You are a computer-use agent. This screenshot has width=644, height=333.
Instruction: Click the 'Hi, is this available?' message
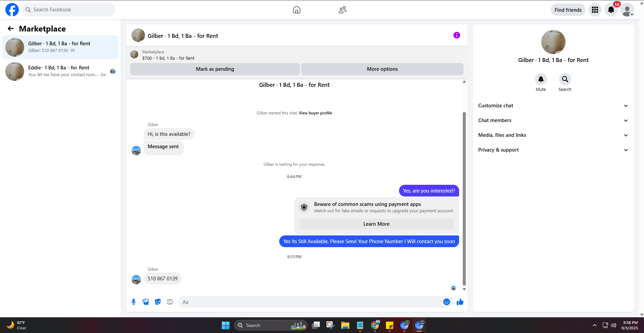coord(169,134)
